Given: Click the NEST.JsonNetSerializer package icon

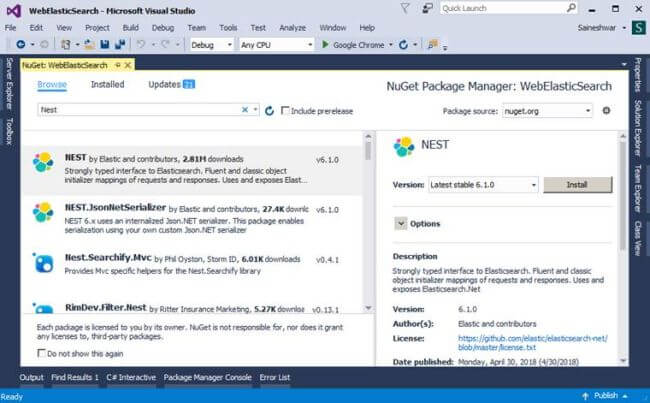Looking at the screenshot, I should [x=43, y=212].
